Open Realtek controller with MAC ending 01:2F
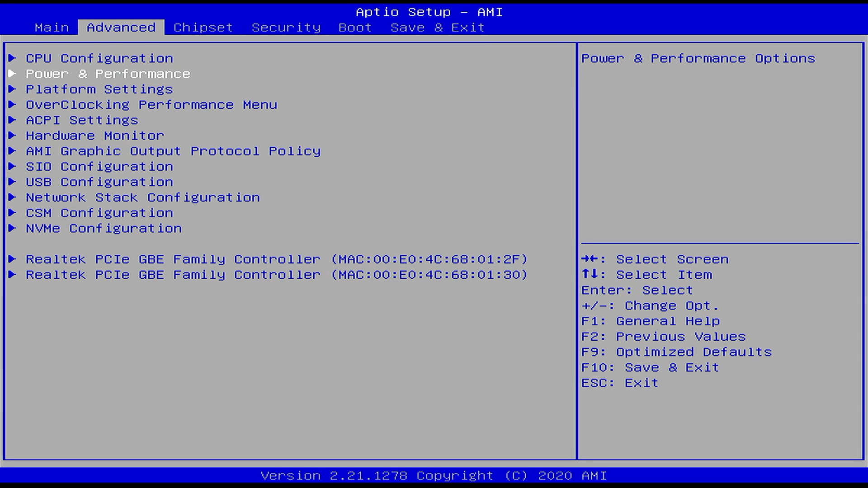This screenshot has height=488, width=868. pyautogui.click(x=276, y=259)
